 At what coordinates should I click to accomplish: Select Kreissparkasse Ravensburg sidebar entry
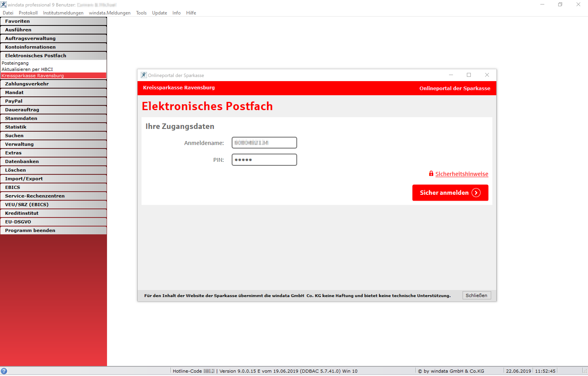click(54, 76)
